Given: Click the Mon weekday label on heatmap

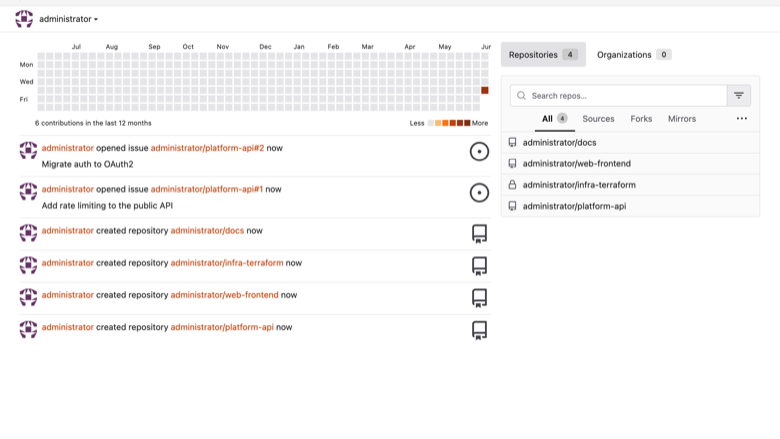Looking at the screenshot, I should (26, 65).
